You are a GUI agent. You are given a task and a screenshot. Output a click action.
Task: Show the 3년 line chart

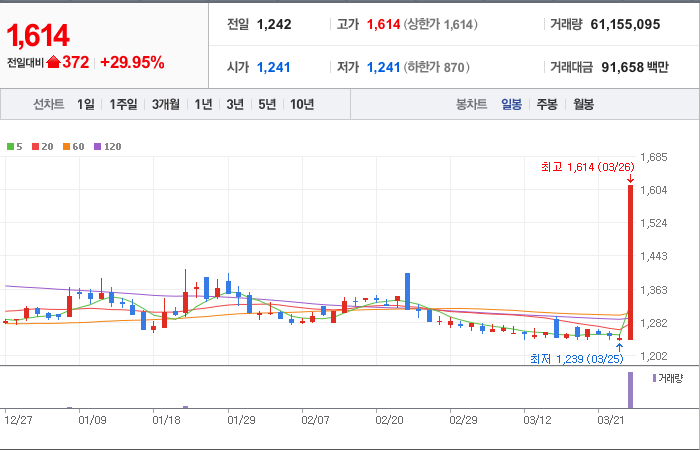pyautogui.click(x=235, y=104)
